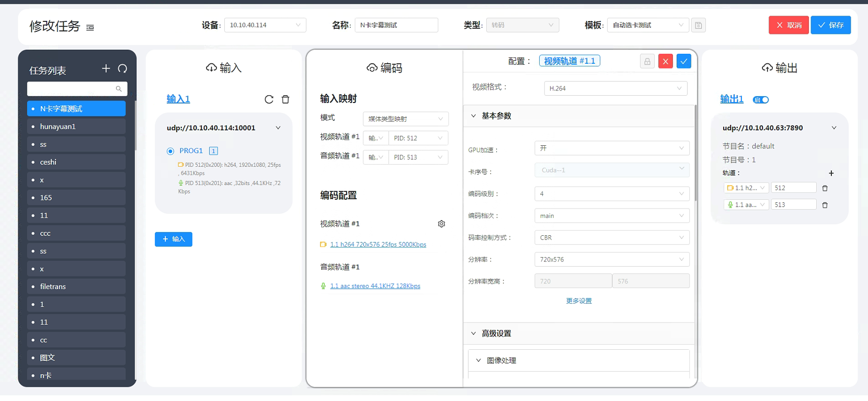Click the config panel vertical scrollbar

pos(695,153)
